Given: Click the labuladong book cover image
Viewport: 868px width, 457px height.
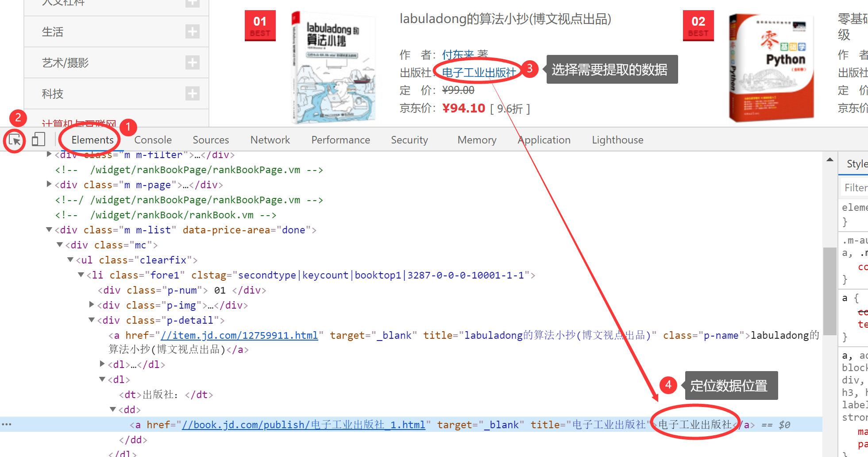Looking at the screenshot, I should coord(334,67).
